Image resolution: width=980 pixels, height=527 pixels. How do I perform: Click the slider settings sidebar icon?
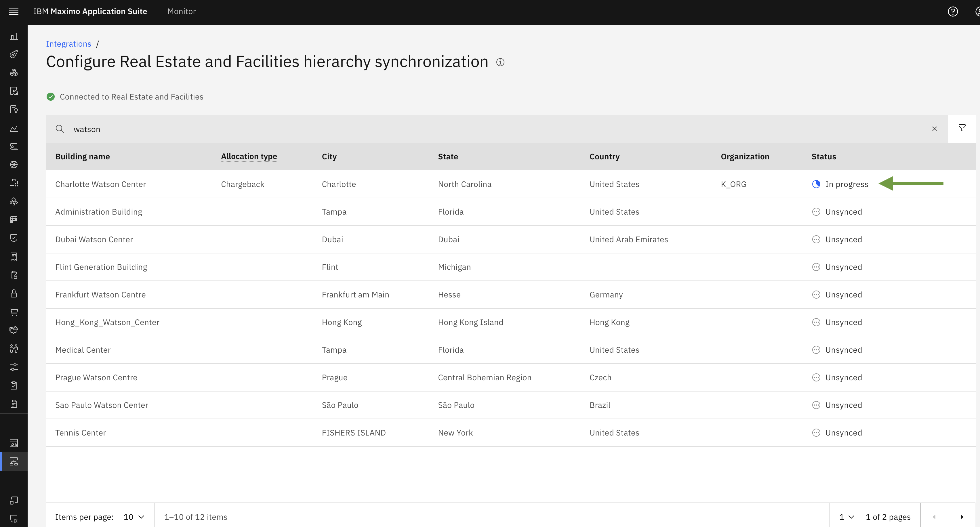tap(14, 367)
